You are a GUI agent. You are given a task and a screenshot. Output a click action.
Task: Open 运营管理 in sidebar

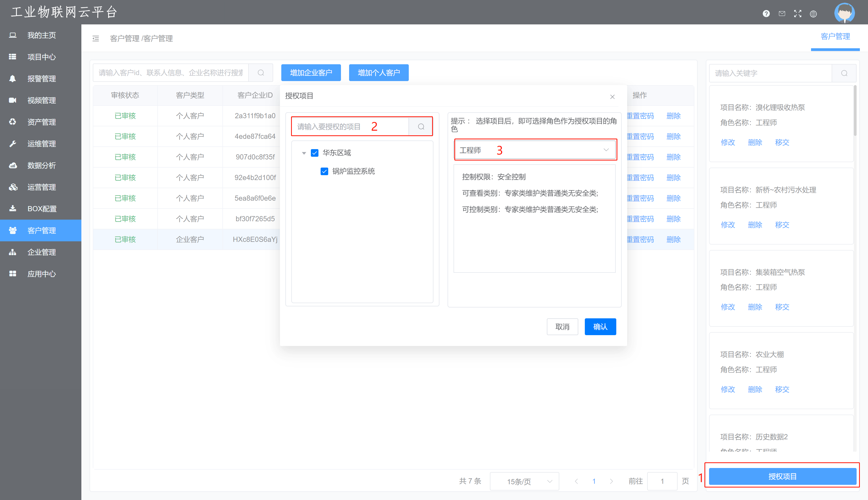tap(41, 187)
